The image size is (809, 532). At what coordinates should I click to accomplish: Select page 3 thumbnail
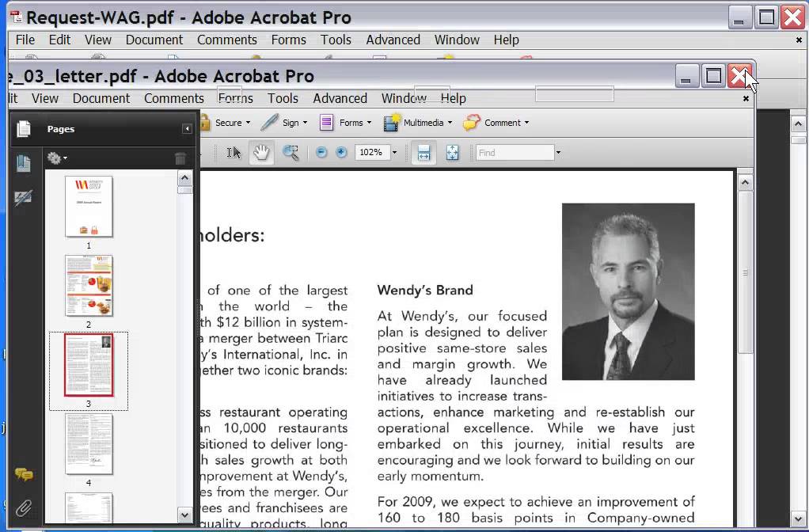(89, 365)
